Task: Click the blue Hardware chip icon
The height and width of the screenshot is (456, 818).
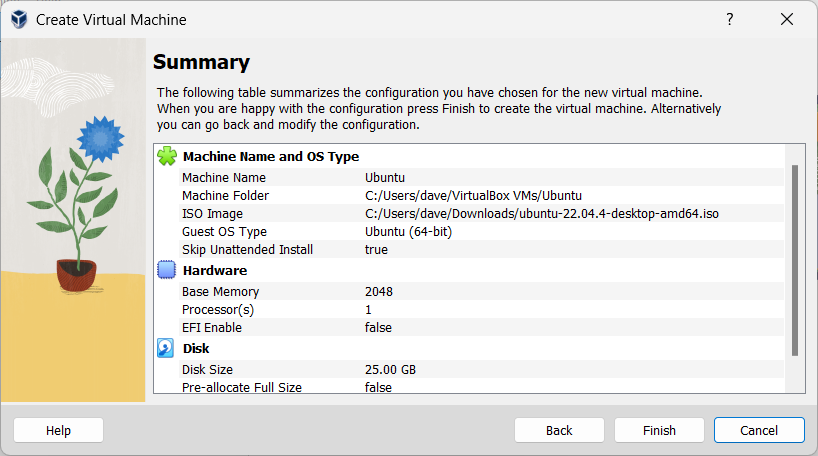Action: [166, 270]
